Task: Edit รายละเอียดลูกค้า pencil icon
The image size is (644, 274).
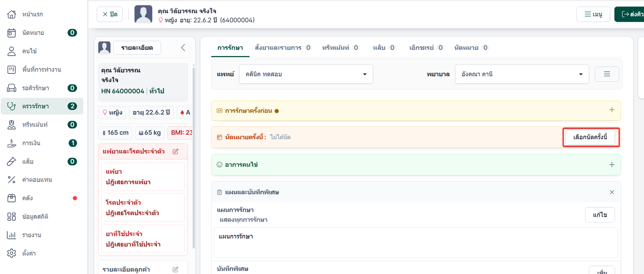Action: 175,269
